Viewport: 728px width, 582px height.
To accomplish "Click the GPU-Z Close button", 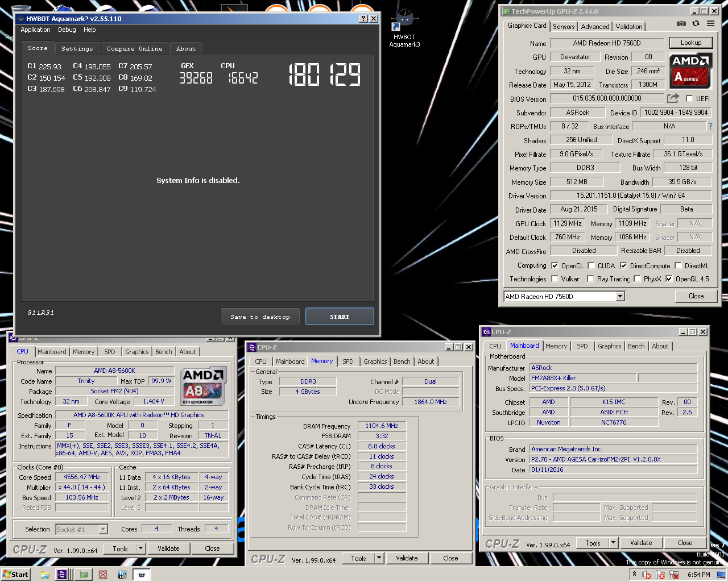I will tap(696, 296).
